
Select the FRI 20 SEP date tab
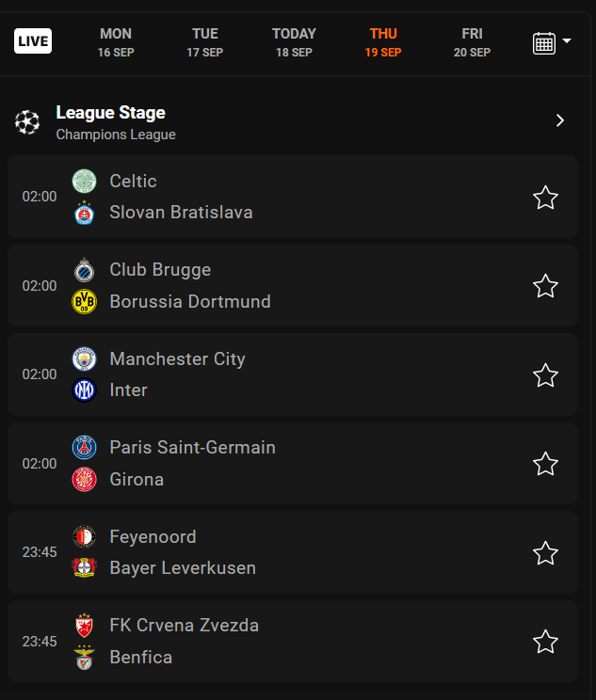click(x=472, y=42)
